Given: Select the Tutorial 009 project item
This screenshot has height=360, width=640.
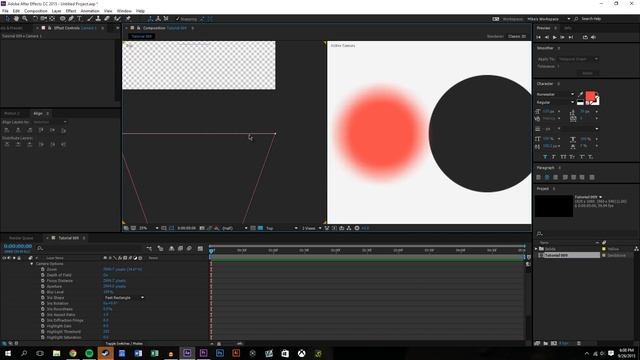Looking at the screenshot, I should click(569, 255).
